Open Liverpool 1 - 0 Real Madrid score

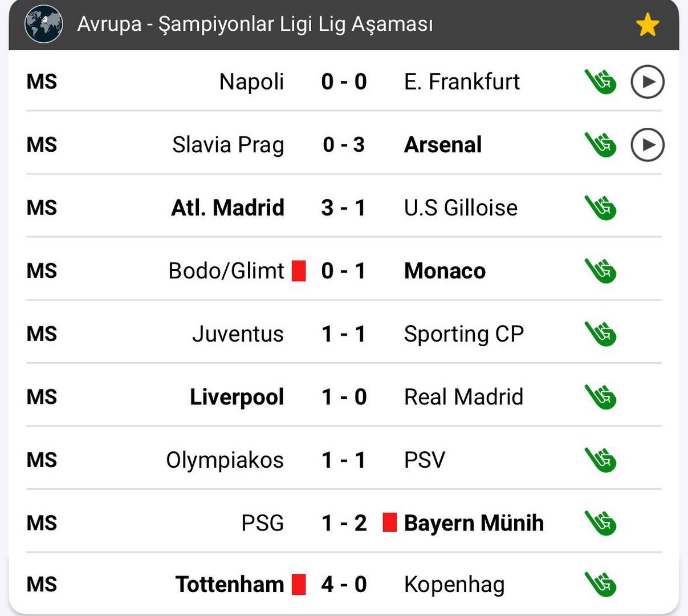[344, 397]
